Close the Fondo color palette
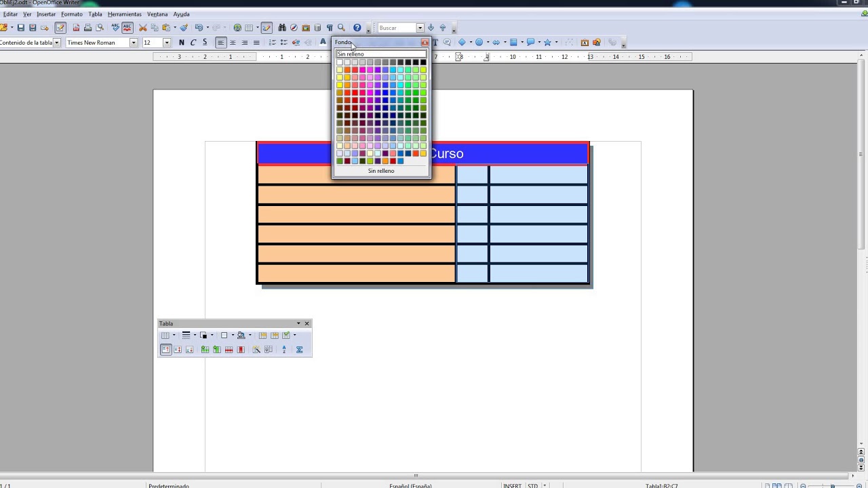Image resolution: width=868 pixels, height=488 pixels. (x=425, y=43)
